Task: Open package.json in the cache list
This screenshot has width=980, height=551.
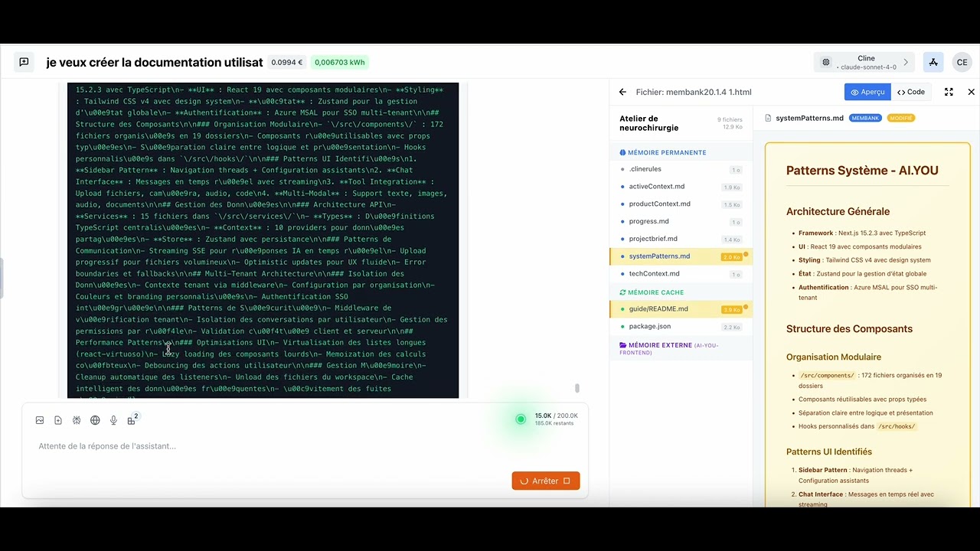Action: [681, 327]
